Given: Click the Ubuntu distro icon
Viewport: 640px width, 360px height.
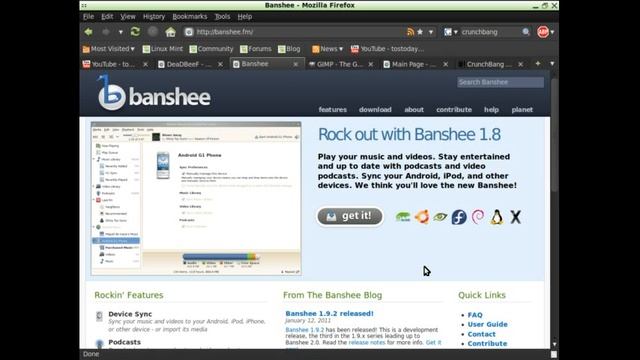Looking at the screenshot, I should click(x=422, y=217).
